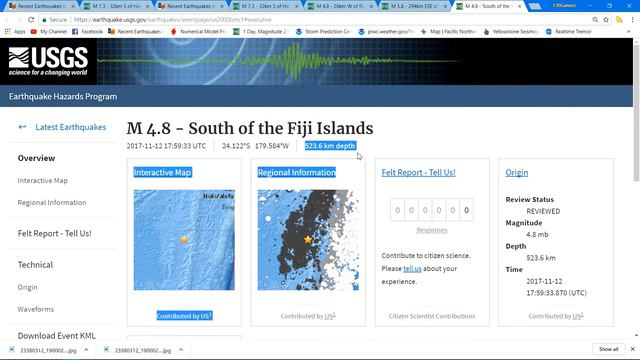Close the downloads bar with X
This screenshot has width=640, height=360.
coord(632,349)
